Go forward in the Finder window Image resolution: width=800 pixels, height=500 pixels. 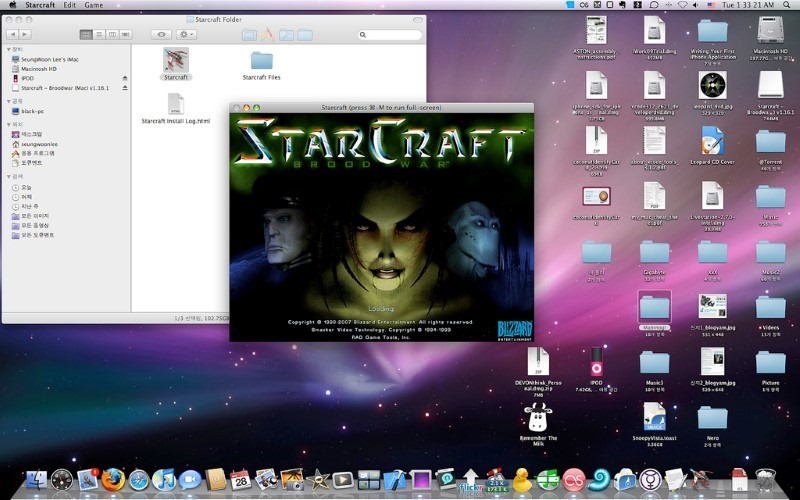pos(24,34)
